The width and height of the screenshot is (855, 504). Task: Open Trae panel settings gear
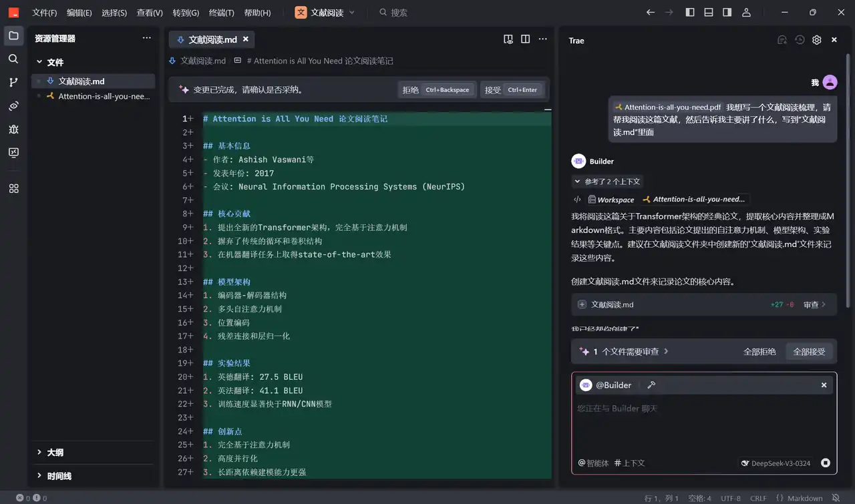[817, 40]
